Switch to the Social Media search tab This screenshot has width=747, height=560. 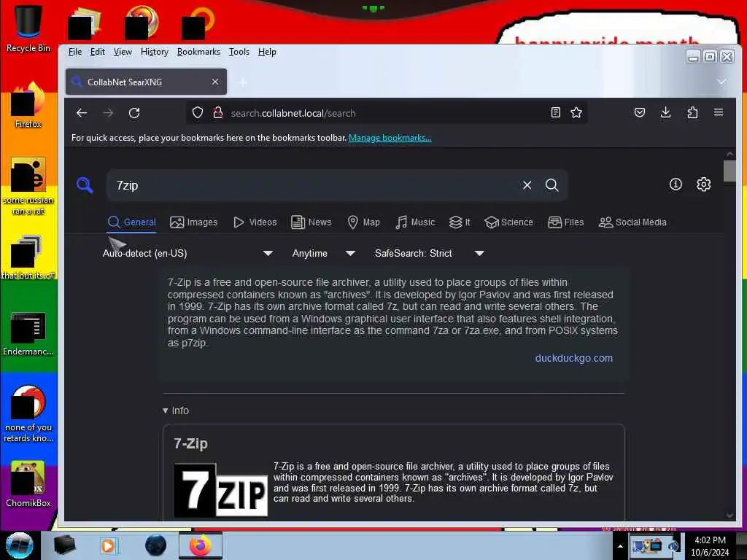pos(632,222)
